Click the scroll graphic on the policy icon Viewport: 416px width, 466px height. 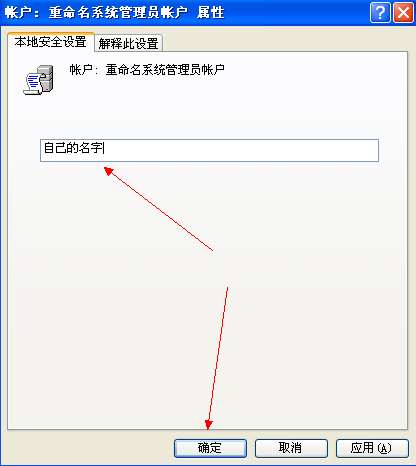pyautogui.click(x=32, y=85)
